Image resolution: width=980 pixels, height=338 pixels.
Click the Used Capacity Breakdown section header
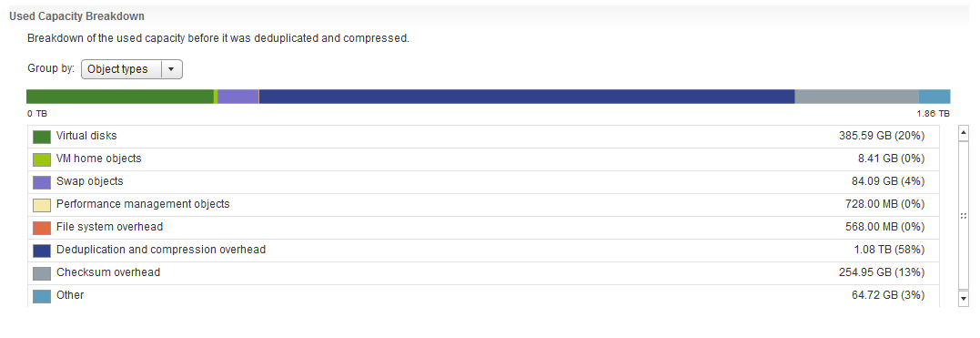pyautogui.click(x=76, y=16)
